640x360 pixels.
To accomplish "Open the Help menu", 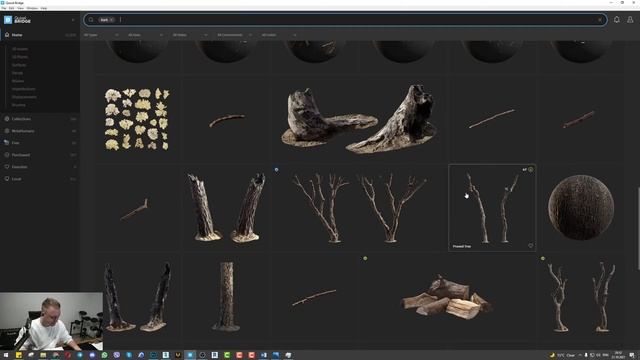I will pyautogui.click(x=44, y=8).
